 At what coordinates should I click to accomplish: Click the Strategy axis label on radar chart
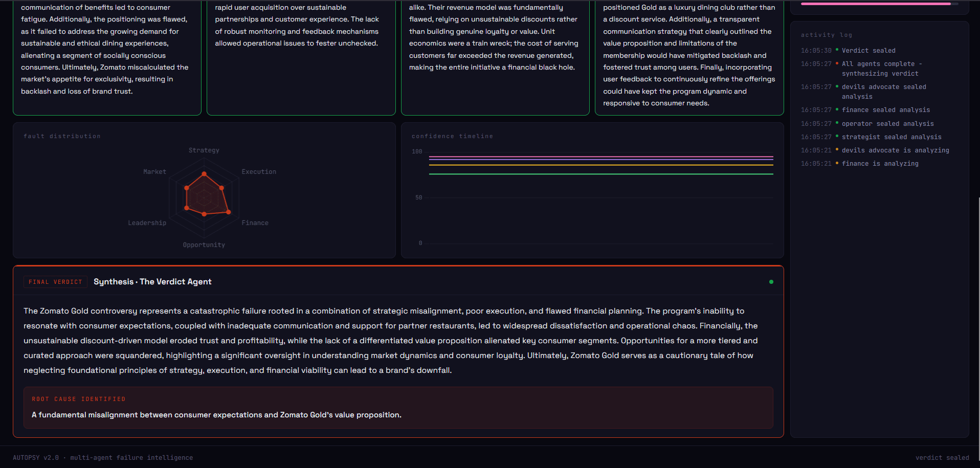[x=204, y=150]
